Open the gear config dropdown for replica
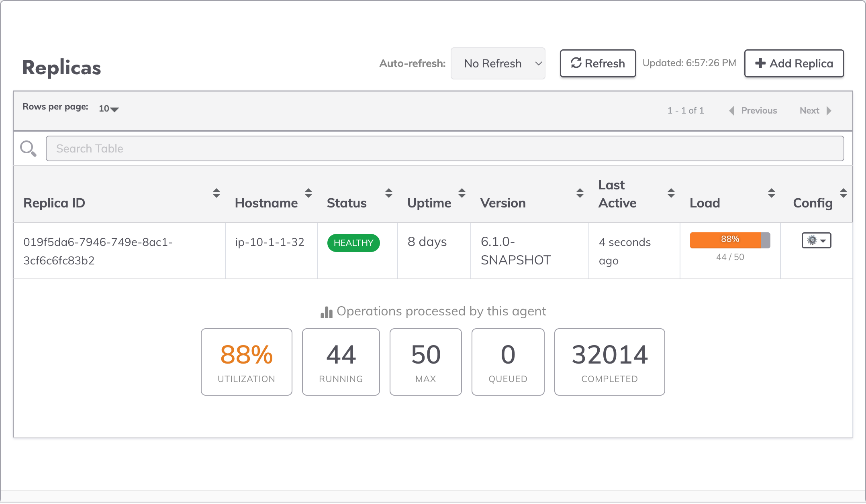This screenshot has width=866, height=504. 817,240
